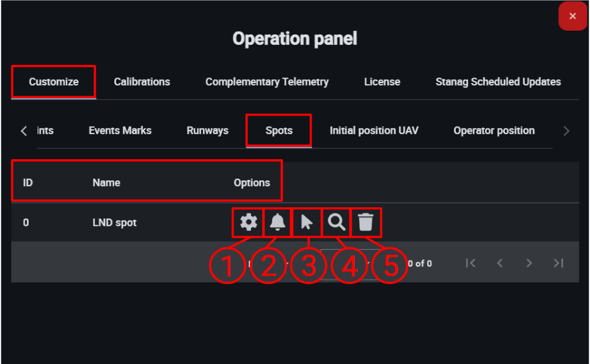Close the Operation panel with red X

click(x=573, y=16)
